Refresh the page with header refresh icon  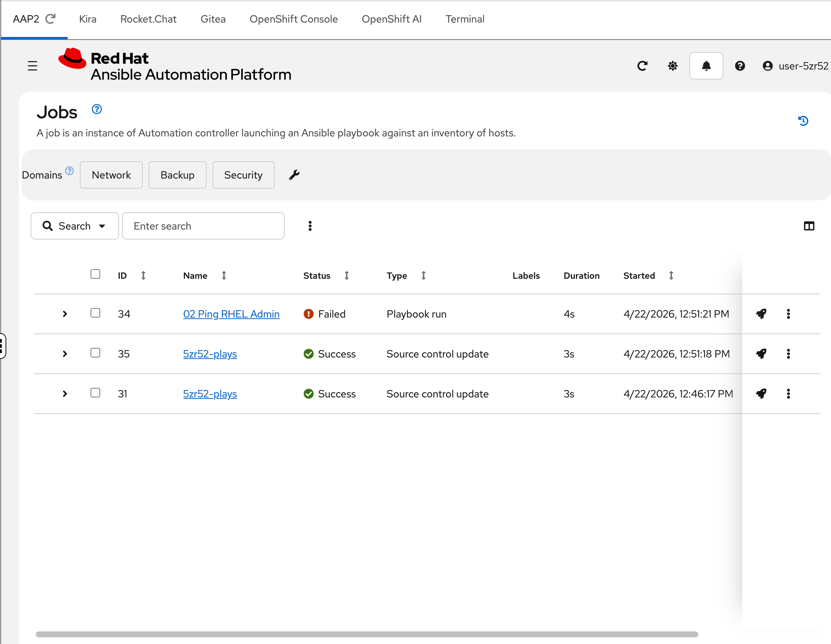(x=642, y=66)
